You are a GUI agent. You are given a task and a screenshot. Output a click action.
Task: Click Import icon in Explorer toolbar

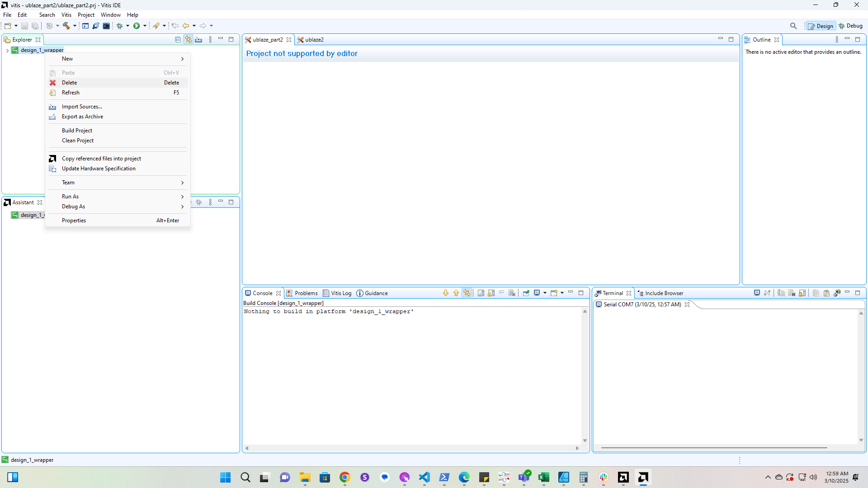point(198,40)
